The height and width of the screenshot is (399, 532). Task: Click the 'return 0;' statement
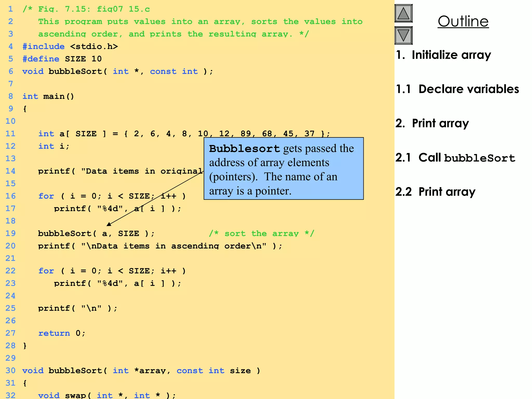point(62,333)
